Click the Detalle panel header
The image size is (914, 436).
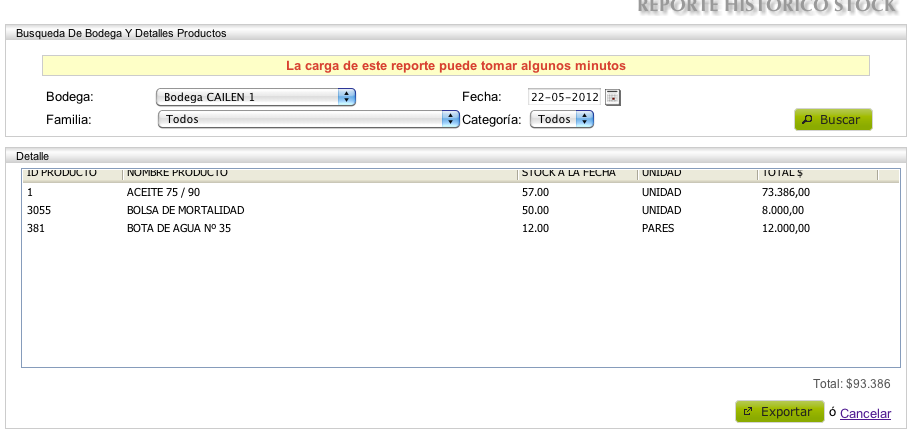[456, 156]
